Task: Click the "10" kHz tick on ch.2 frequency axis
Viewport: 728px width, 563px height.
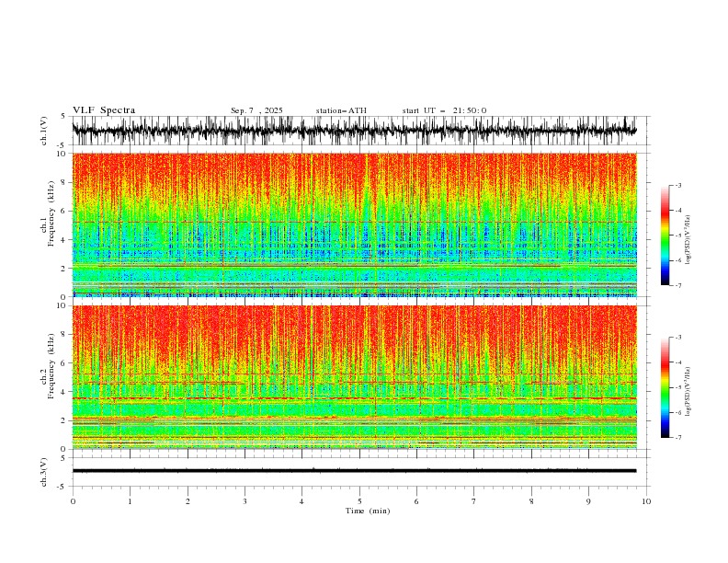Action: (x=62, y=305)
